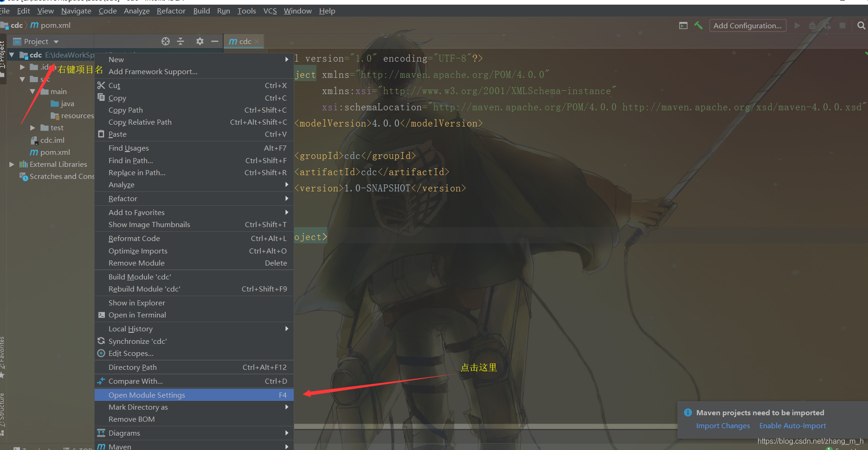Viewport: 868px width, 450px height.
Task: Click the Paste clipboard icon in the context menu
Action: coord(101,134)
